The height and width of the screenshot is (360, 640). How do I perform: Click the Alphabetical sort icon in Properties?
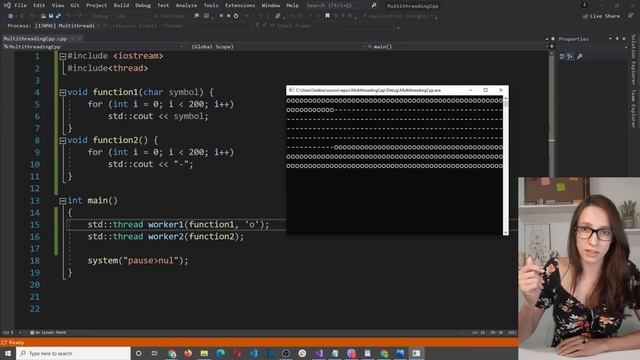click(570, 56)
